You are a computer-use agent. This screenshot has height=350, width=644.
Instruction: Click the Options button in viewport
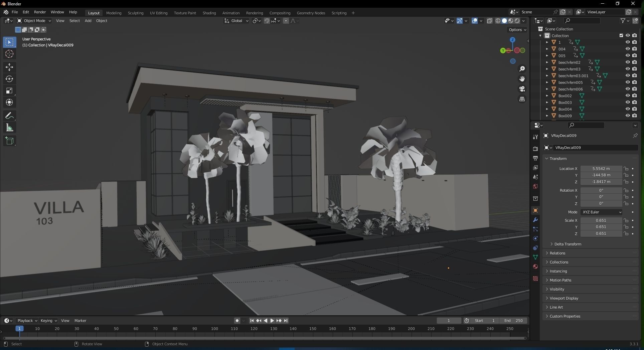(517, 30)
